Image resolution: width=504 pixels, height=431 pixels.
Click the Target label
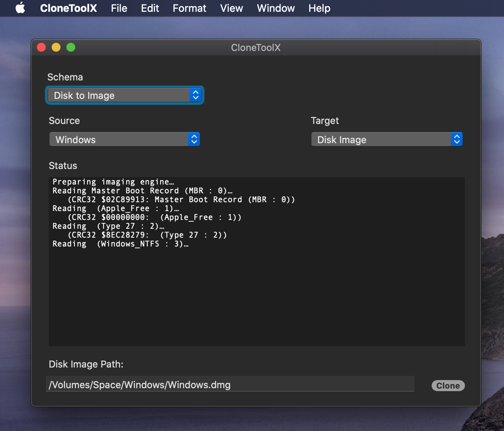[325, 121]
